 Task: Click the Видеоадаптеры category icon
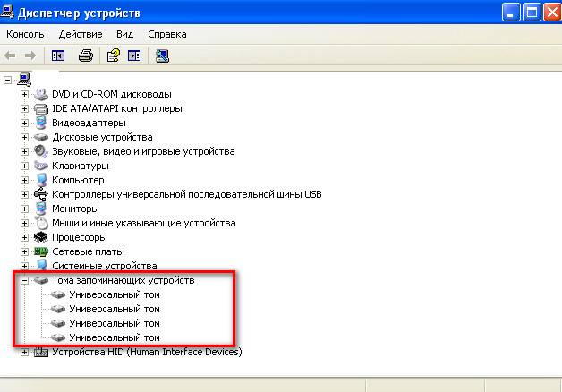41,123
